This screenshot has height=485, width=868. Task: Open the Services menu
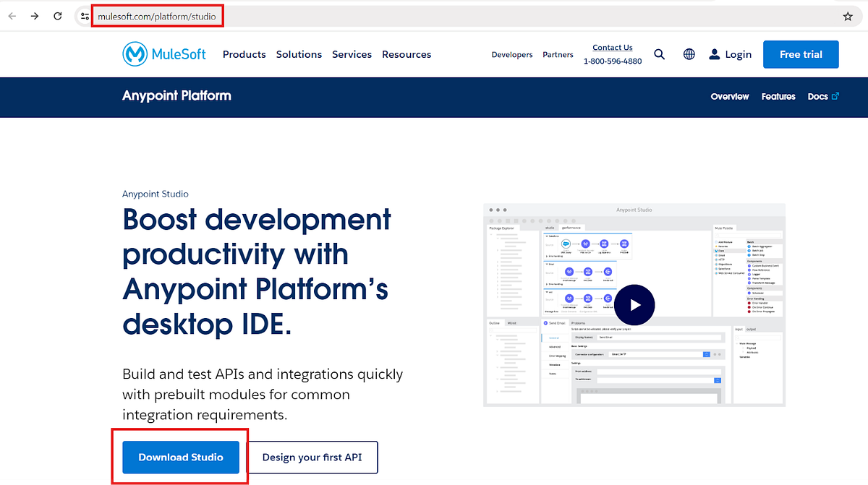tap(352, 53)
